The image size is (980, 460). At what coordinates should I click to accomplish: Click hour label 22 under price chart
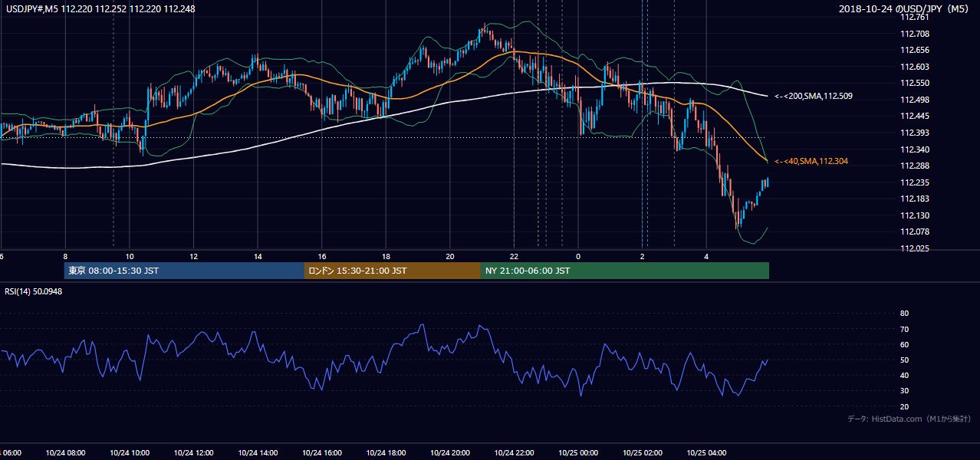(x=514, y=257)
